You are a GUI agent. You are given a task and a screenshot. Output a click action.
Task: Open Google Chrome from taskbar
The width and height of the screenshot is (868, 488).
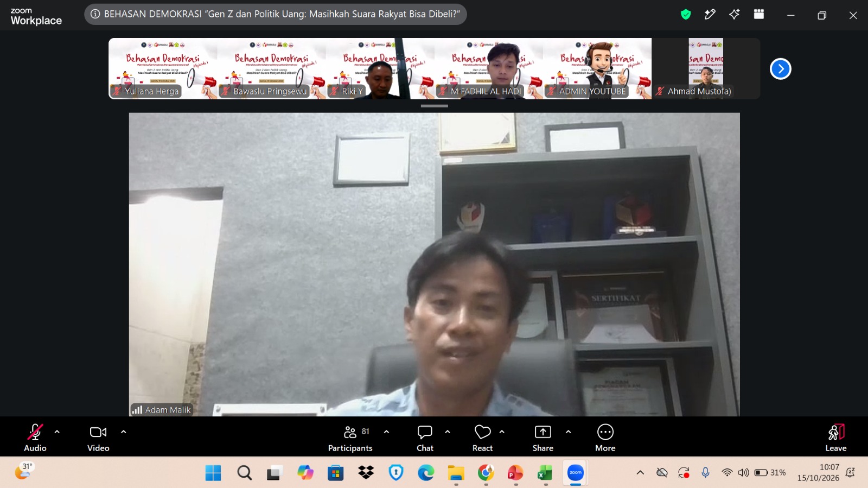point(486,473)
